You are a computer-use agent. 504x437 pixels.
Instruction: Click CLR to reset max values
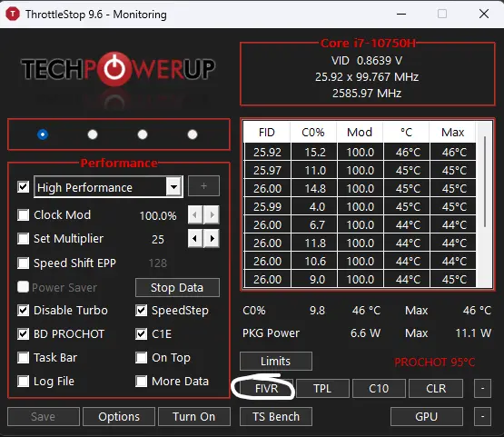(436, 389)
